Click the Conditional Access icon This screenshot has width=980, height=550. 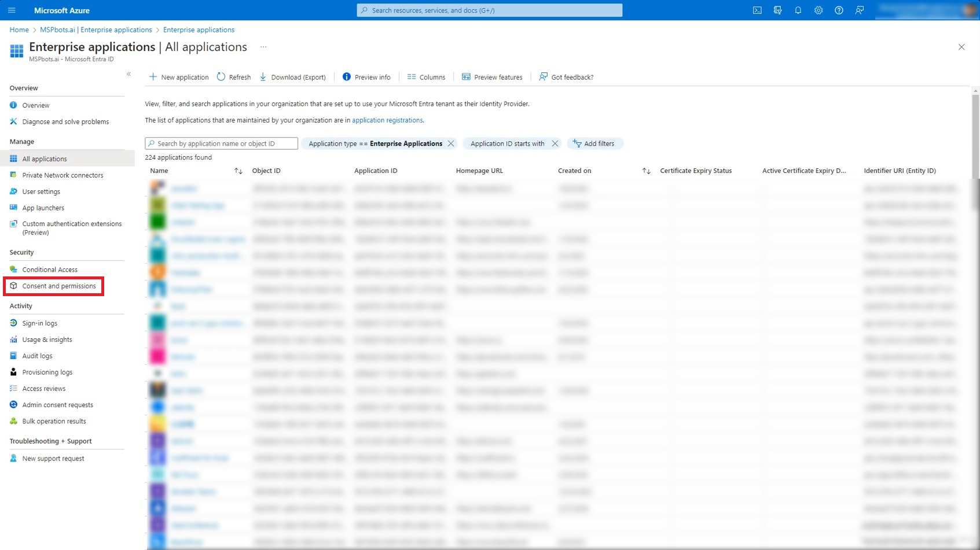[13, 269]
